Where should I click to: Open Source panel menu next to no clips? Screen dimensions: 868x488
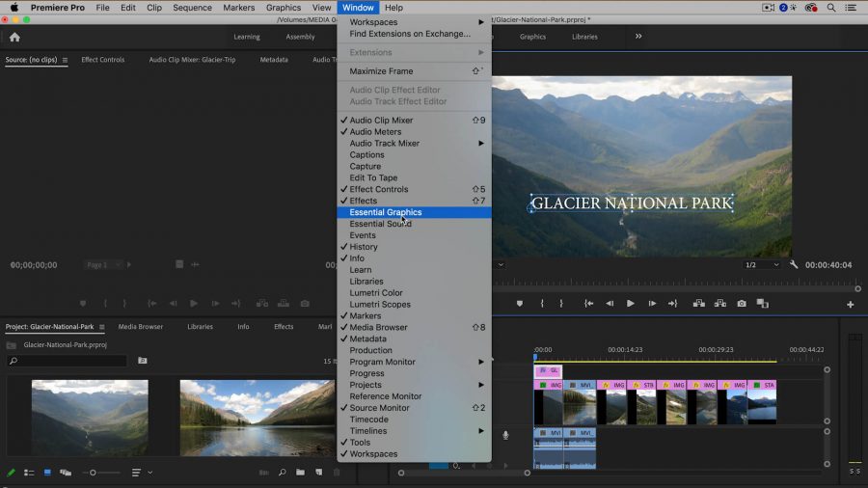(x=65, y=60)
